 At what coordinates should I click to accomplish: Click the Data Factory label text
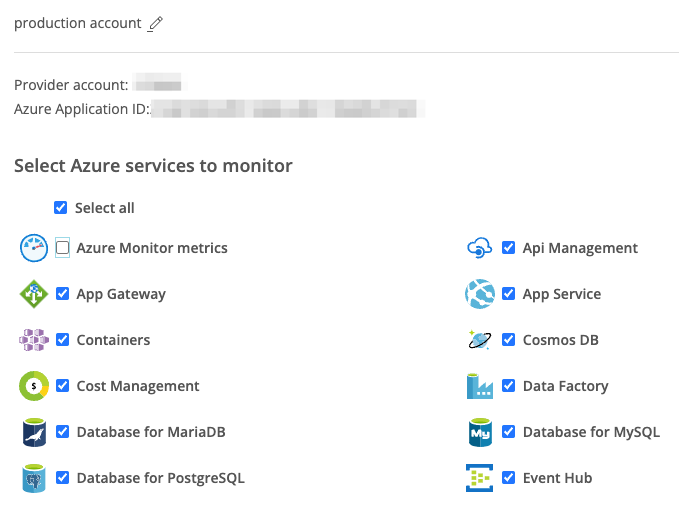tap(565, 386)
